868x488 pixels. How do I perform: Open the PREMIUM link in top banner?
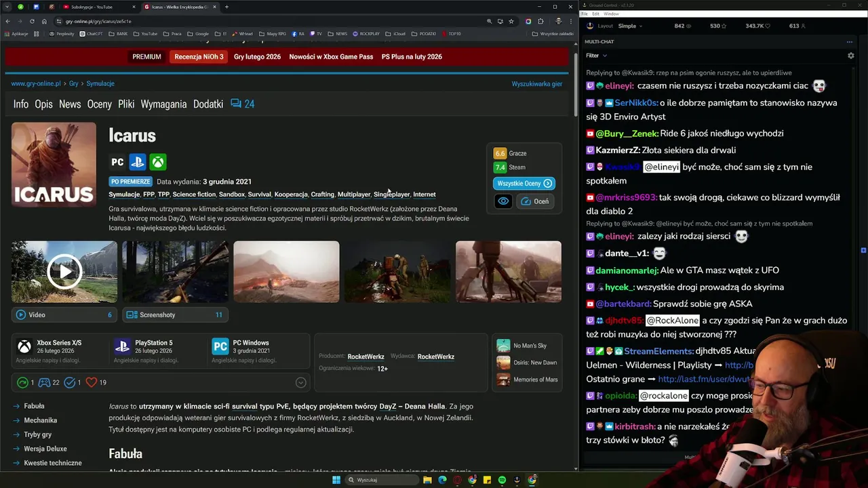point(146,57)
